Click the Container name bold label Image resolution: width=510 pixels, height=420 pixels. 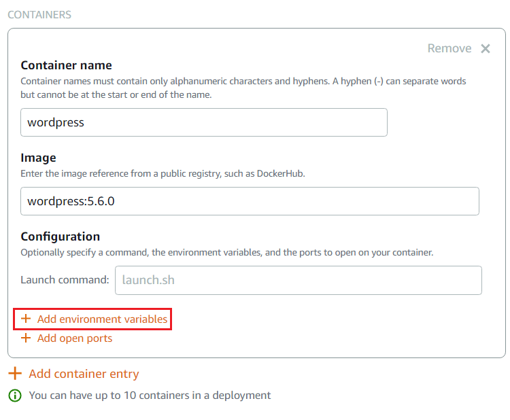67,65
